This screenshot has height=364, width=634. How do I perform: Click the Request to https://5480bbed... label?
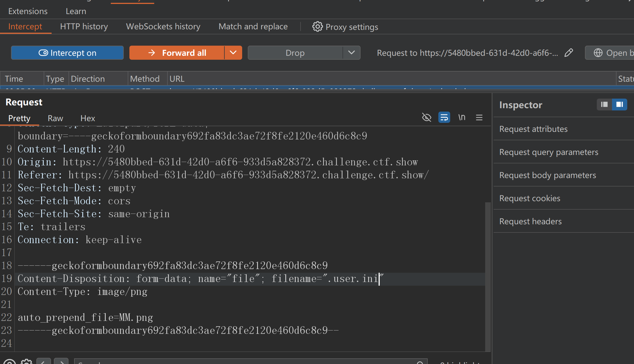467,53
